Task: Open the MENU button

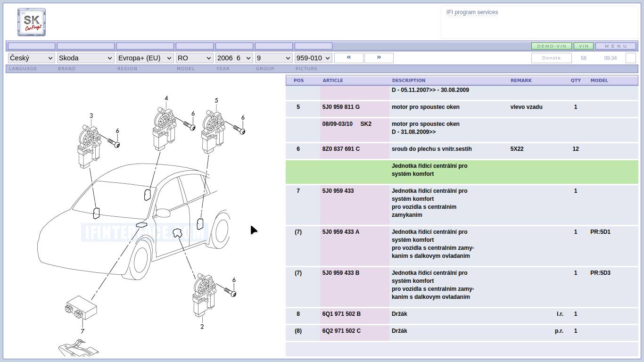Action: 616,46
